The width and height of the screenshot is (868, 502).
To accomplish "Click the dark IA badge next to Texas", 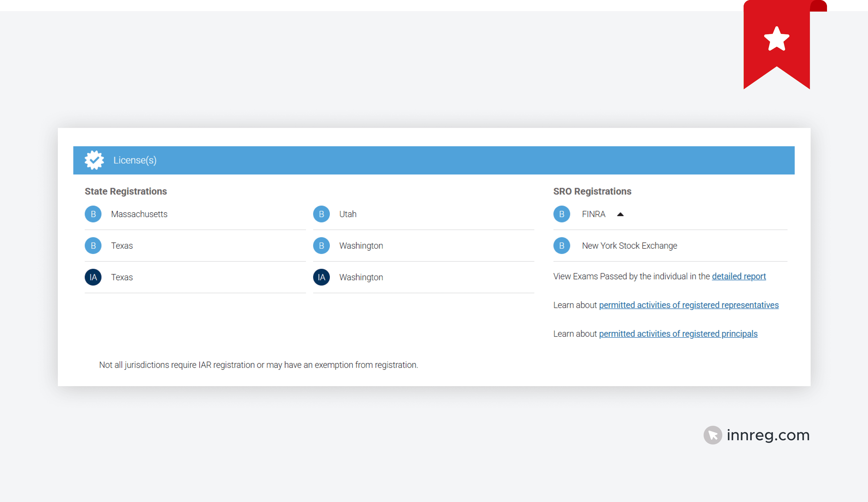I will pyautogui.click(x=93, y=277).
